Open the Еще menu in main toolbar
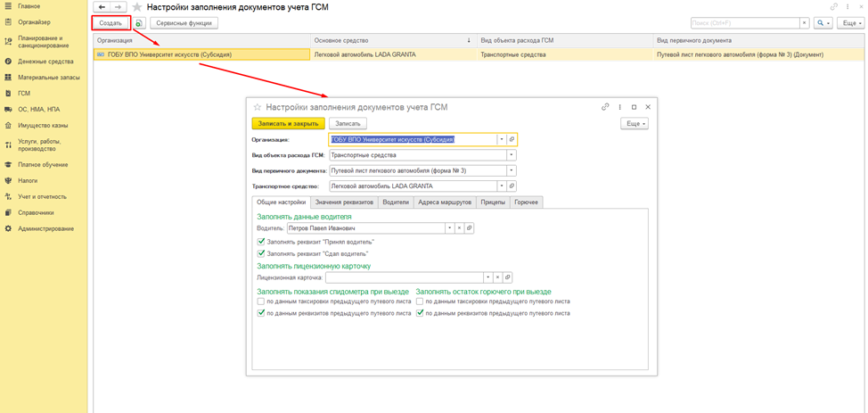Image resolution: width=868 pixels, height=413 pixels. click(850, 22)
